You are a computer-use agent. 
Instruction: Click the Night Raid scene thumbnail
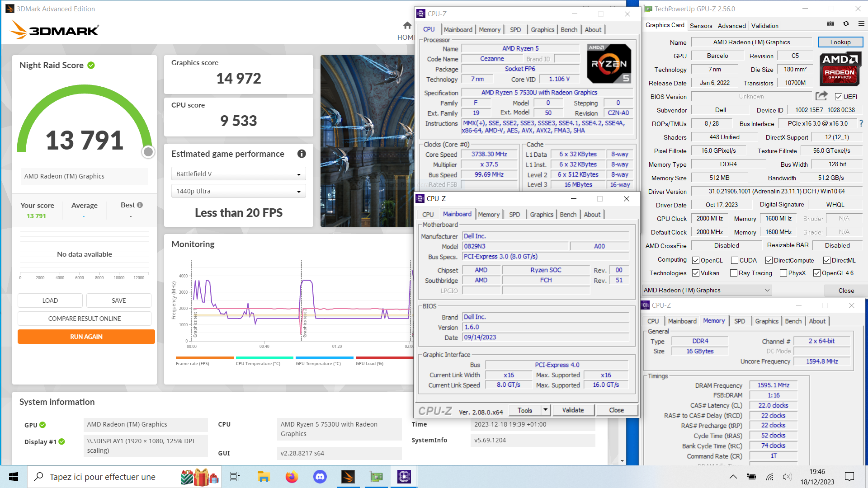click(x=367, y=141)
